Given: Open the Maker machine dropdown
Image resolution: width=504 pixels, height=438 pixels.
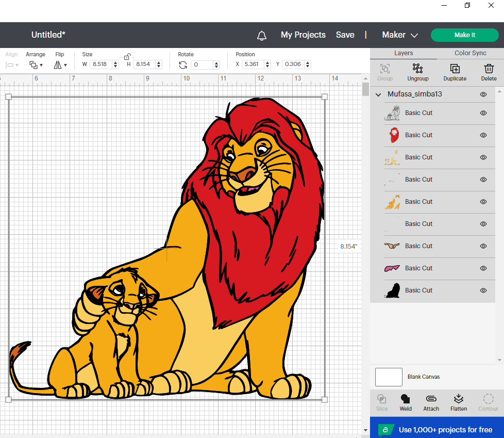Looking at the screenshot, I should [400, 35].
